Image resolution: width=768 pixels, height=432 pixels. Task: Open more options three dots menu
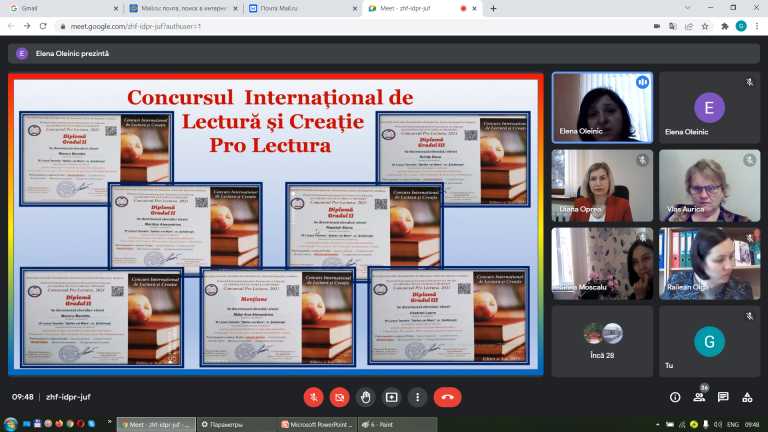click(417, 397)
